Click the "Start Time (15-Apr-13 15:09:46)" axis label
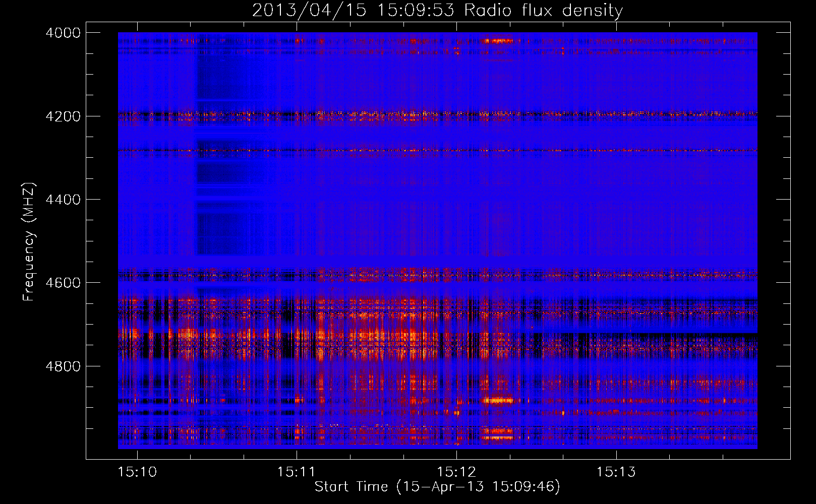 click(437, 486)
